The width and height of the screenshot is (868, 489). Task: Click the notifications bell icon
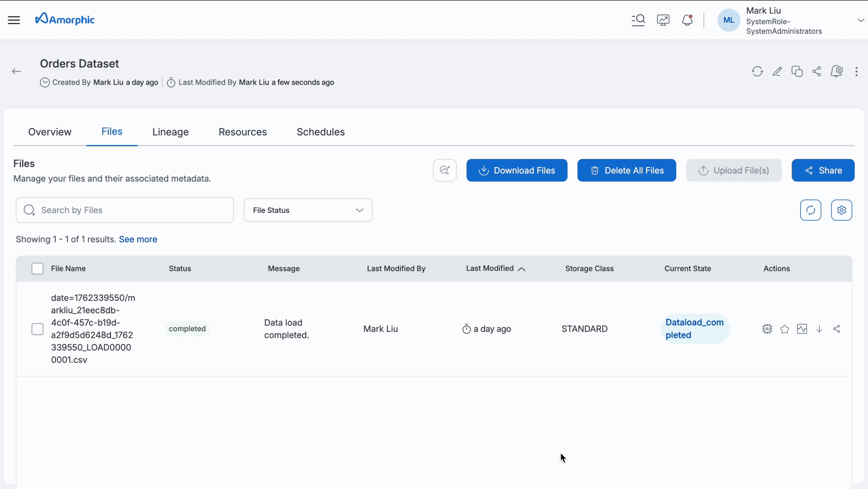pos(687,20)
